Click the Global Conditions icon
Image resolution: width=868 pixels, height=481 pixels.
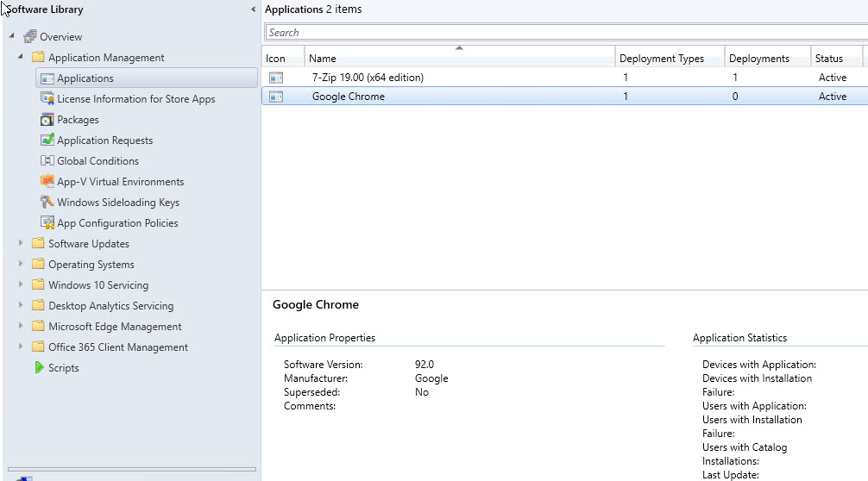click(47, 161)
